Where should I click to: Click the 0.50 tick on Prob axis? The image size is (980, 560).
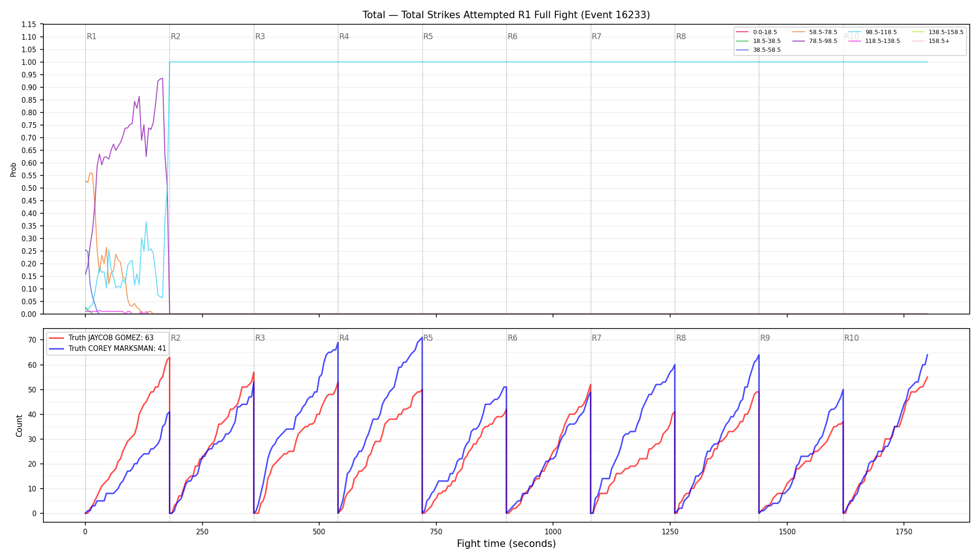click(29, 188)
